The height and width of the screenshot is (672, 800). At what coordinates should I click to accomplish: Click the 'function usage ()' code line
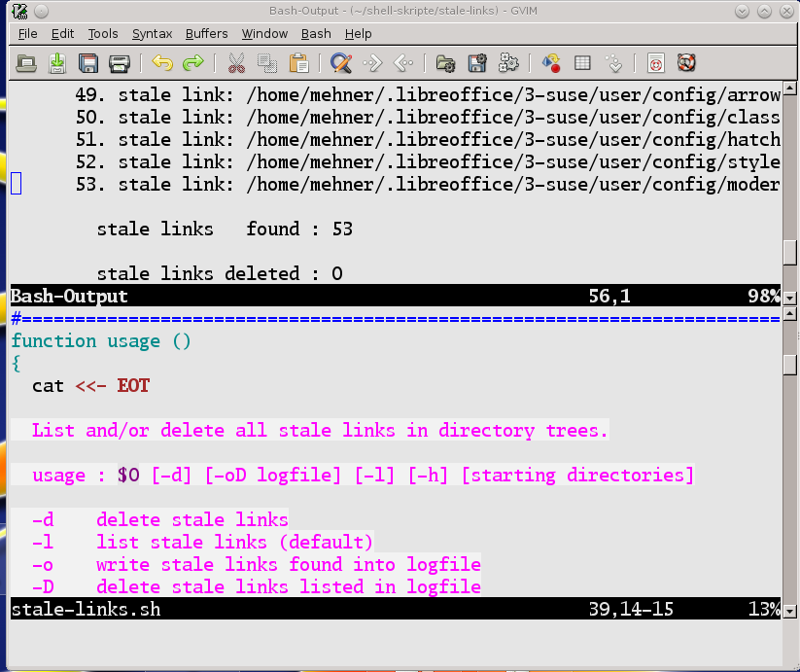tap(101, 340)
